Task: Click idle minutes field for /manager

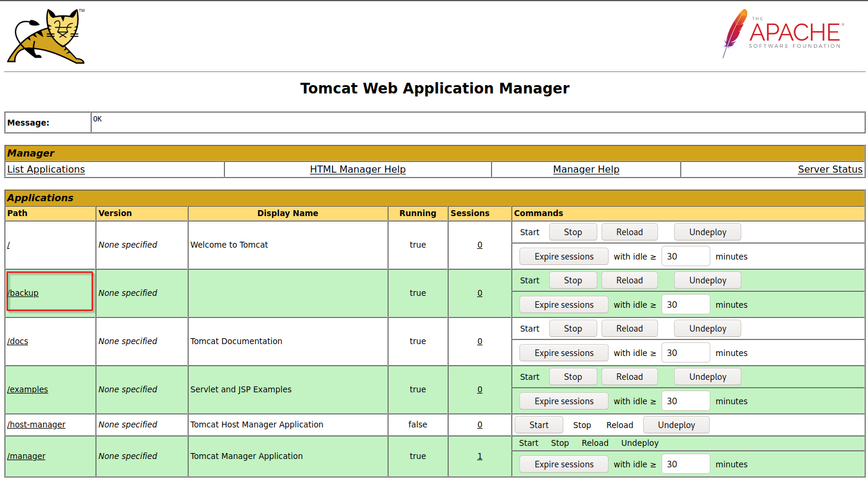Action: click(685, 464)
